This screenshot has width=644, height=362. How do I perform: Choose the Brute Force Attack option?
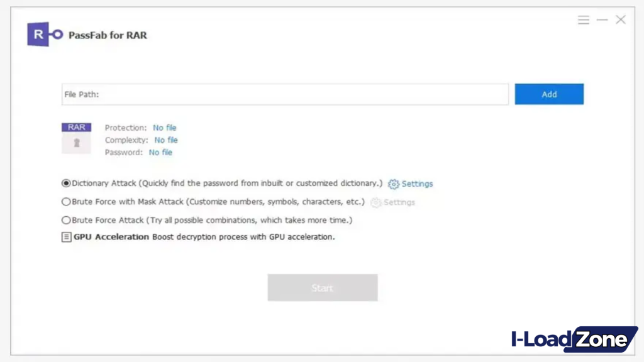point(66,220)
